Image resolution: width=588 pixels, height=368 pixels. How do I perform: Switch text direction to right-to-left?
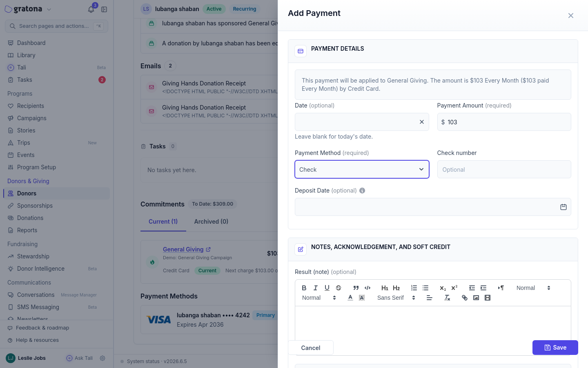(x=501, y=288)
